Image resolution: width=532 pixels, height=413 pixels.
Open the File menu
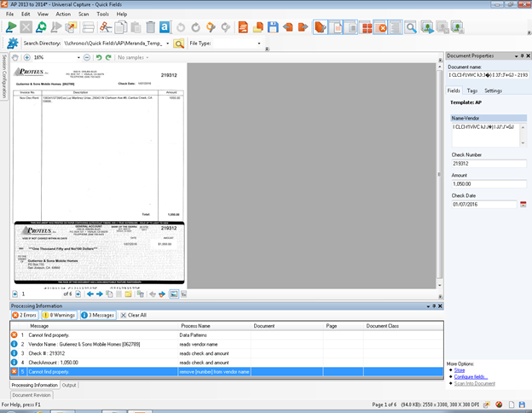point(10,15)
